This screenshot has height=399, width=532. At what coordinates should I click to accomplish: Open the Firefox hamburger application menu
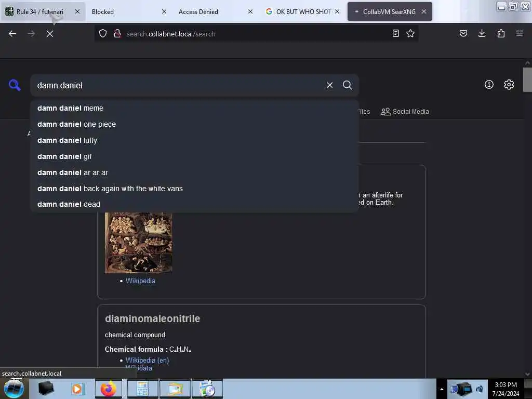[520, 34]
